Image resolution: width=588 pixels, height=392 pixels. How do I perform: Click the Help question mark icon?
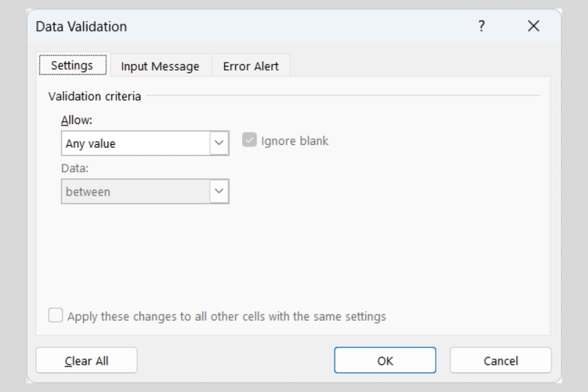481,26
